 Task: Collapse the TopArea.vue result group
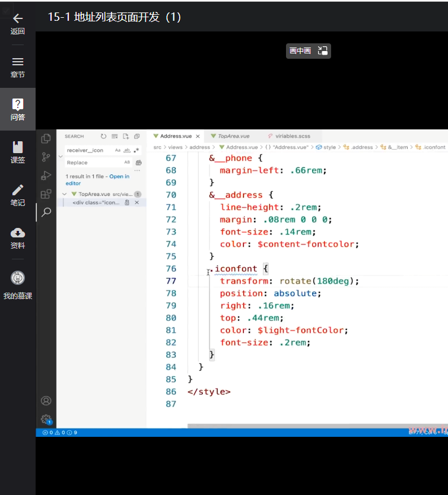click(65, 194)
